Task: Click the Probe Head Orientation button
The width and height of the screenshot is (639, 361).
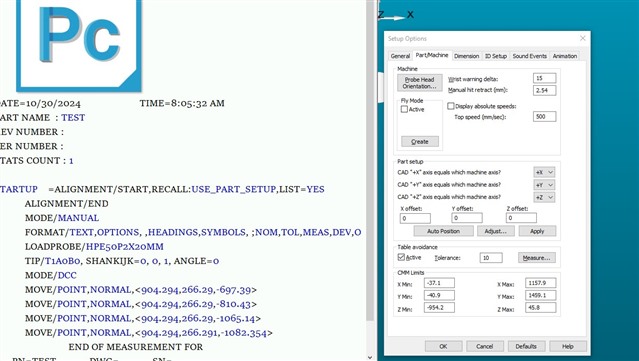Action: pyautogui.click(x=419, y=83)
